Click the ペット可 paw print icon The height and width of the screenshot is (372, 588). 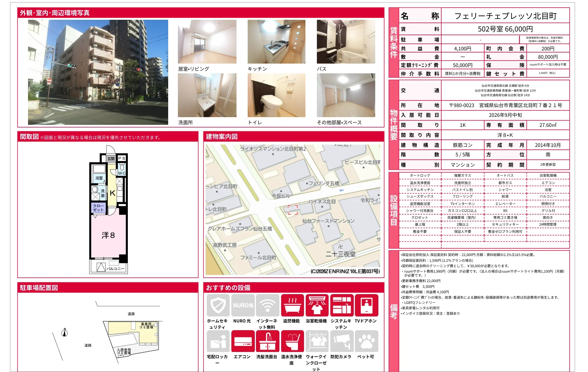tap(367, 341)
